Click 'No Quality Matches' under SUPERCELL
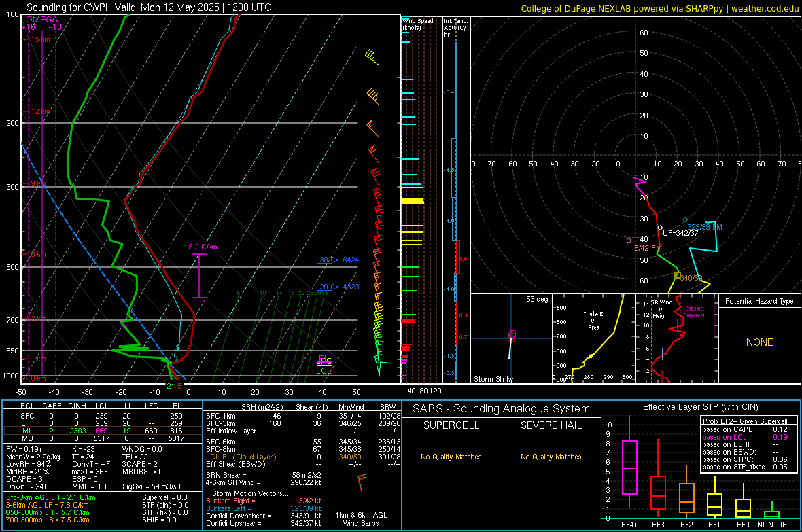Screen dimensions: 802x532 pyautogui.click(x=451, y=457)
